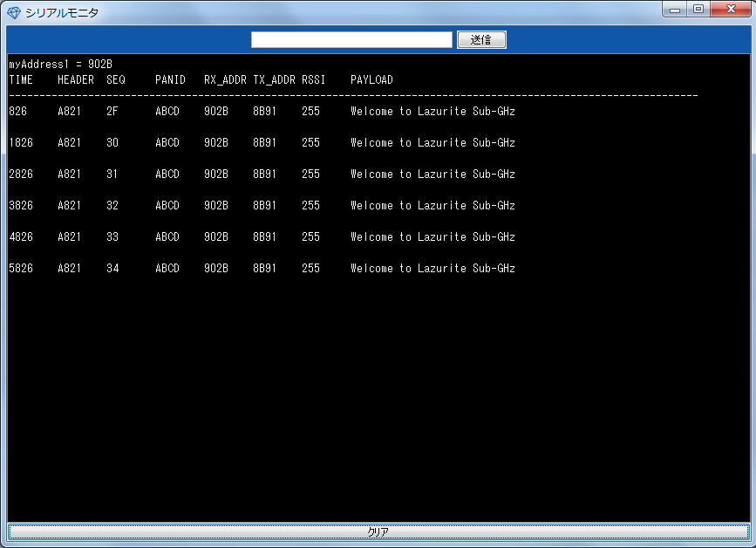Click 902B RX address in row 2826
756x548 pixels.
216,174
